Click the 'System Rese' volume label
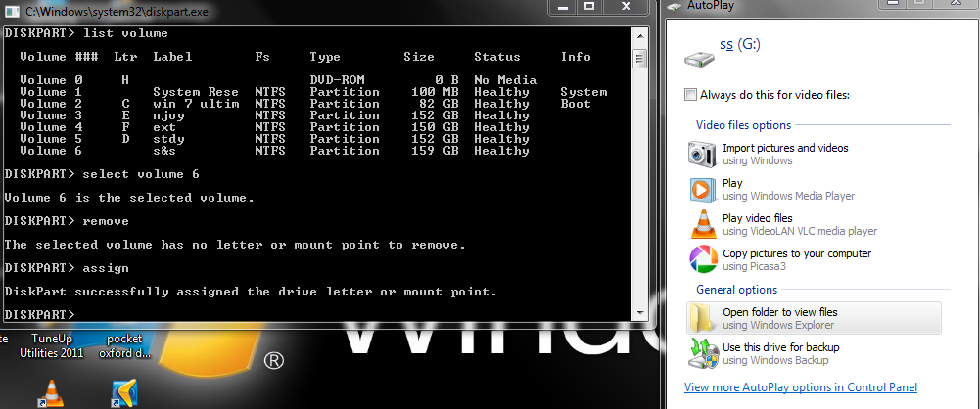Screen dimensions: 980x409 (196, 92)
